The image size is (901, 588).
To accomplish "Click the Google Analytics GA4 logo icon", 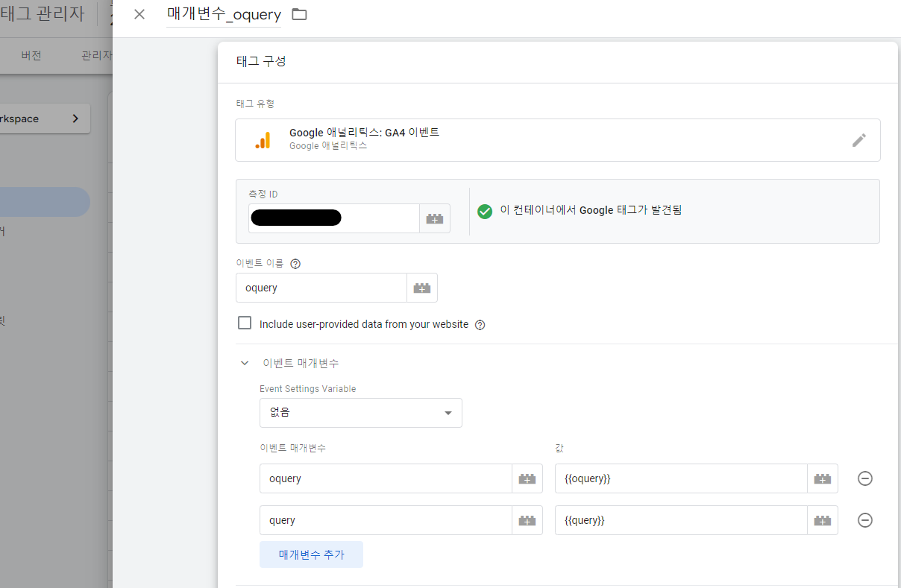I will tap(263, 139).
